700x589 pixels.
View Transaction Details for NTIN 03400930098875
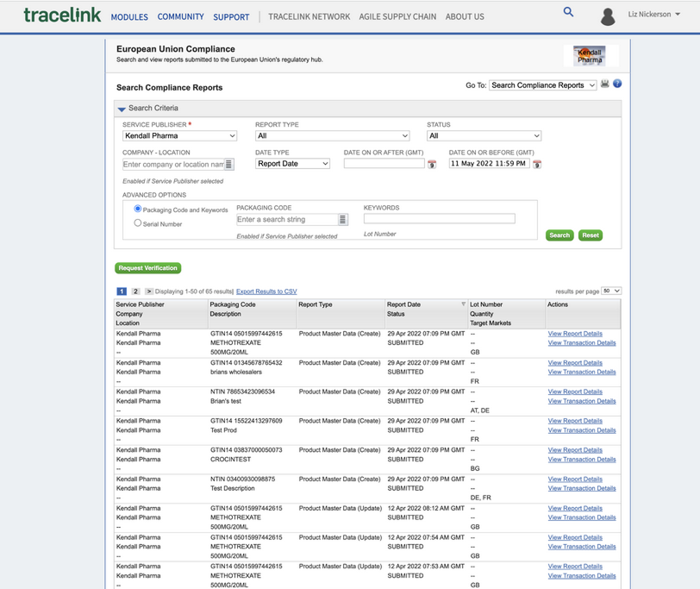click(x=582, y=488)
